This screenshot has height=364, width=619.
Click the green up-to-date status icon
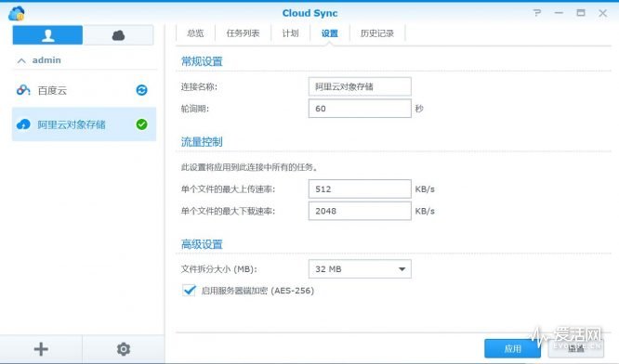pos(141,124)
